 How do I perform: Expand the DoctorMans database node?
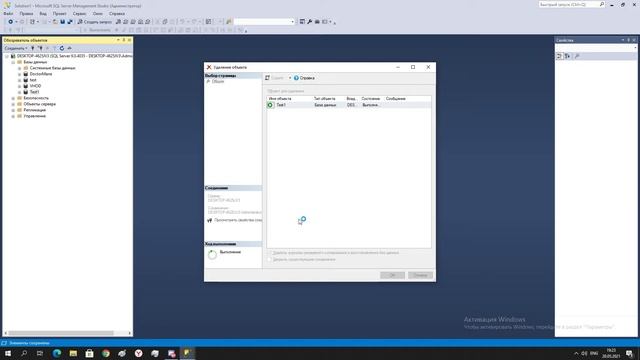pyautogui.click(x=19, y=74)
